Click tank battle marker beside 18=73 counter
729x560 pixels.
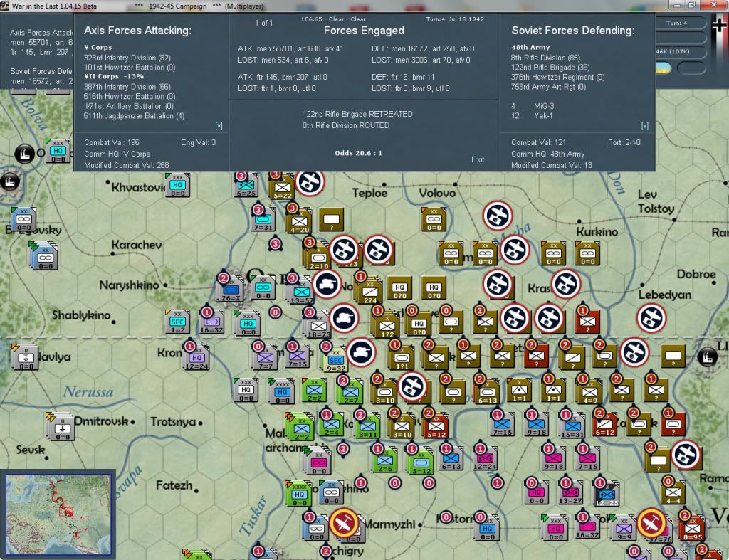[344, 318]
